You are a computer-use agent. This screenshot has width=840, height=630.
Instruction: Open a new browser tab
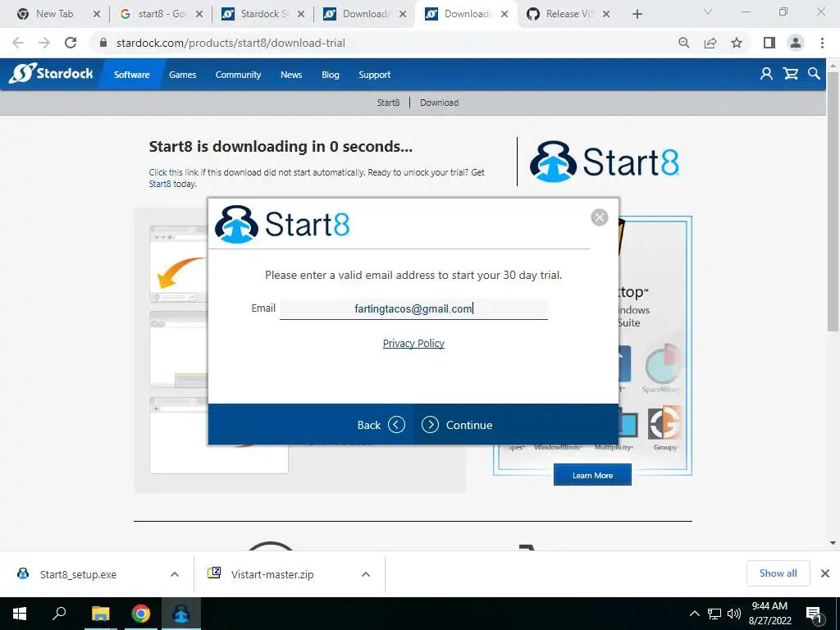[637, 14]
